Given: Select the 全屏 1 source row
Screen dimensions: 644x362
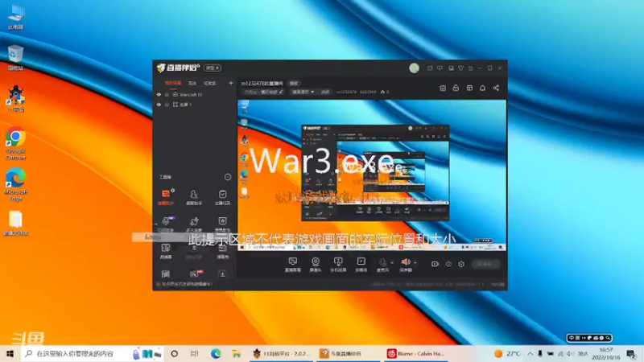Looking at the screenshot, I should click(195, 105).
